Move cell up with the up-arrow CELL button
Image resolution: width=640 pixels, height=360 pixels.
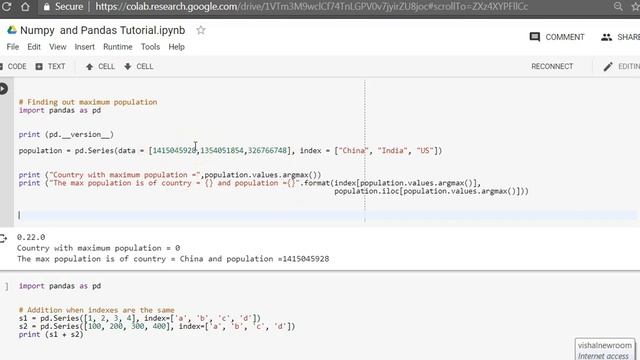(x=100, y=67)
